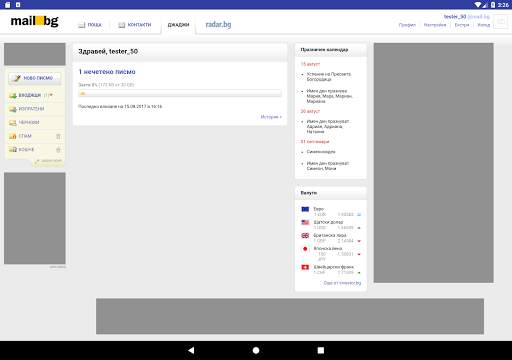This screenshot has height=360, width=512.
Task: Click the square button beside Изход
Action: pyautogui.click(x=500, y=22)
